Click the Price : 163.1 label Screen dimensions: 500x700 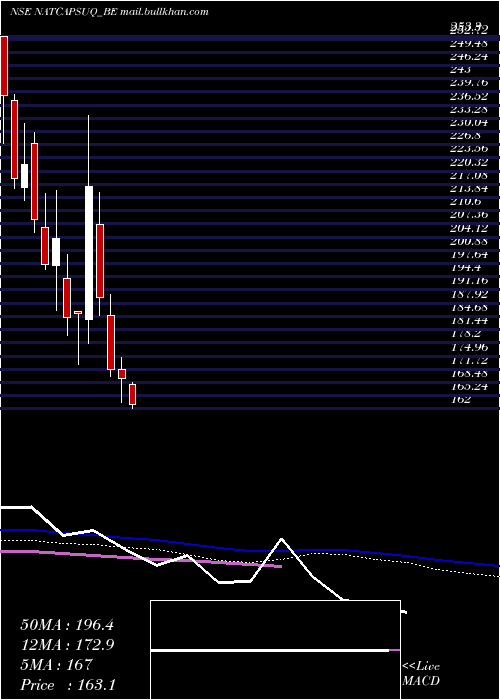pyautogui.click(x=69, y=685)
